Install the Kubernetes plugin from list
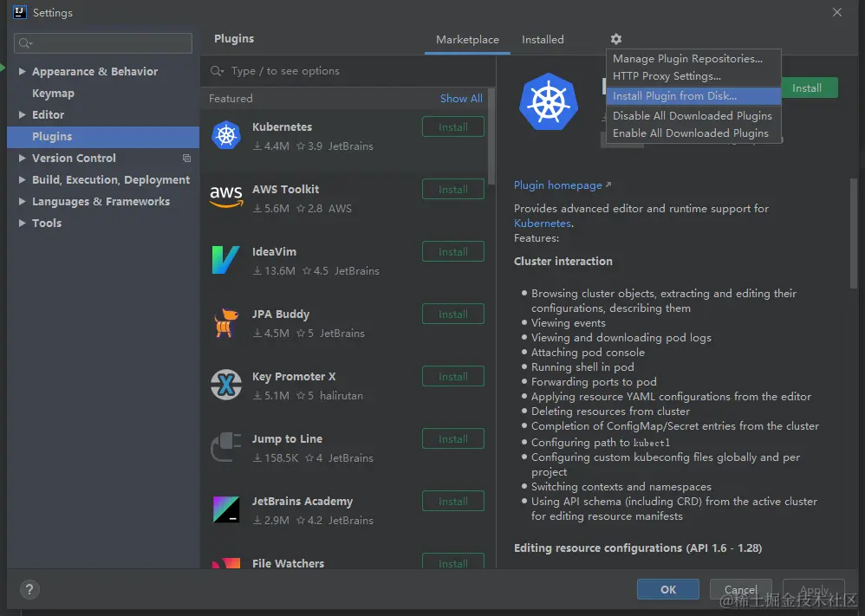Screen dimensions: 865x616 click(453, 126)
